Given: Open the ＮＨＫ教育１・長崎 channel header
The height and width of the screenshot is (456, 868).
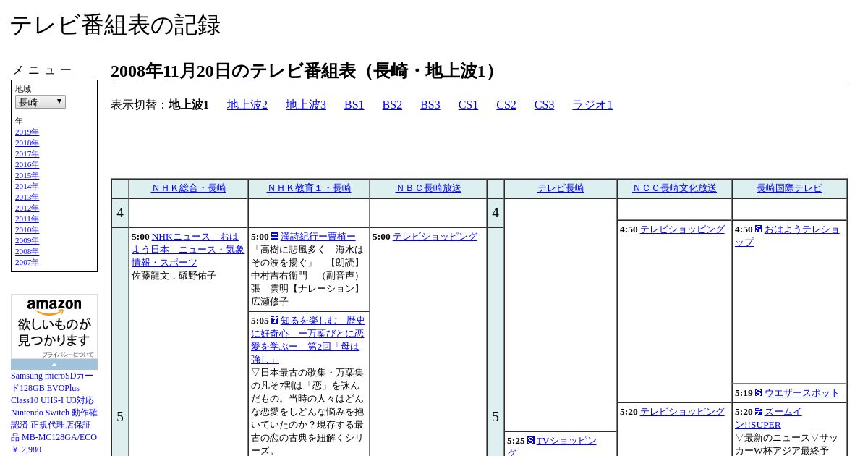Looking at the screenshot, I should click(309, 188).
